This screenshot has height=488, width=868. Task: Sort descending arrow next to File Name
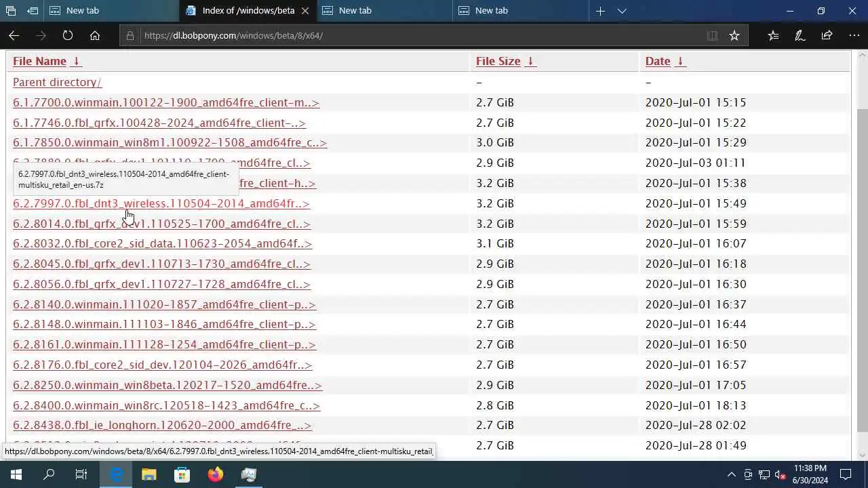tap(76, 61)
